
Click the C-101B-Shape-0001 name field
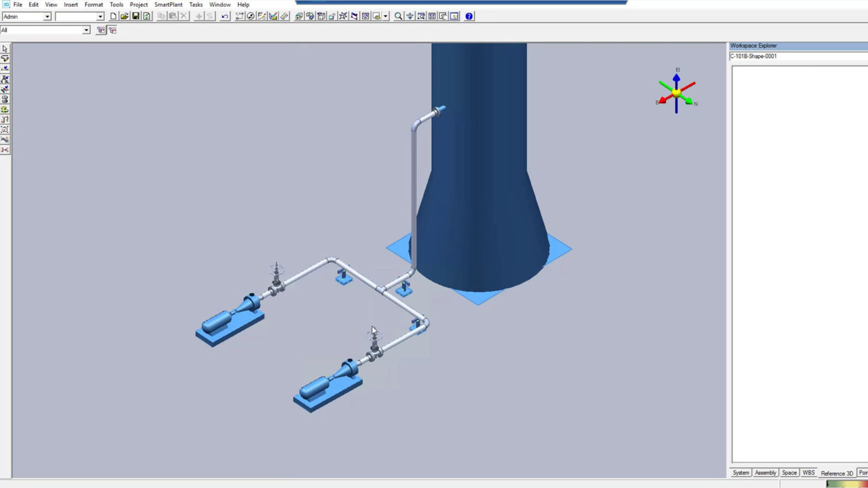[x=797, y=56]
